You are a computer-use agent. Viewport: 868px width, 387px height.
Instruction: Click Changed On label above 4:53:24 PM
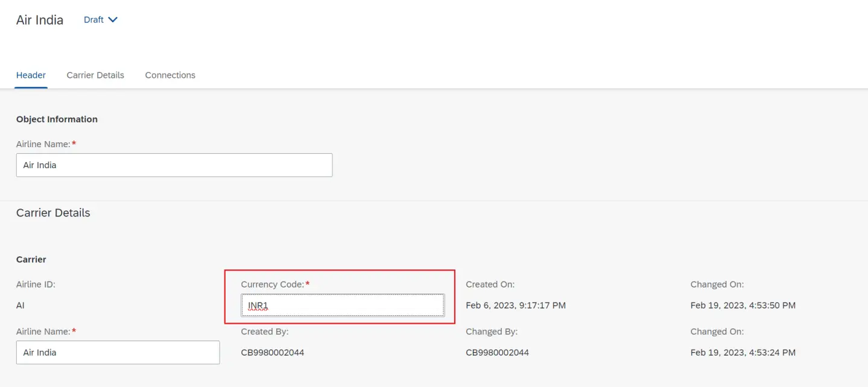click(x=717, y=331)
